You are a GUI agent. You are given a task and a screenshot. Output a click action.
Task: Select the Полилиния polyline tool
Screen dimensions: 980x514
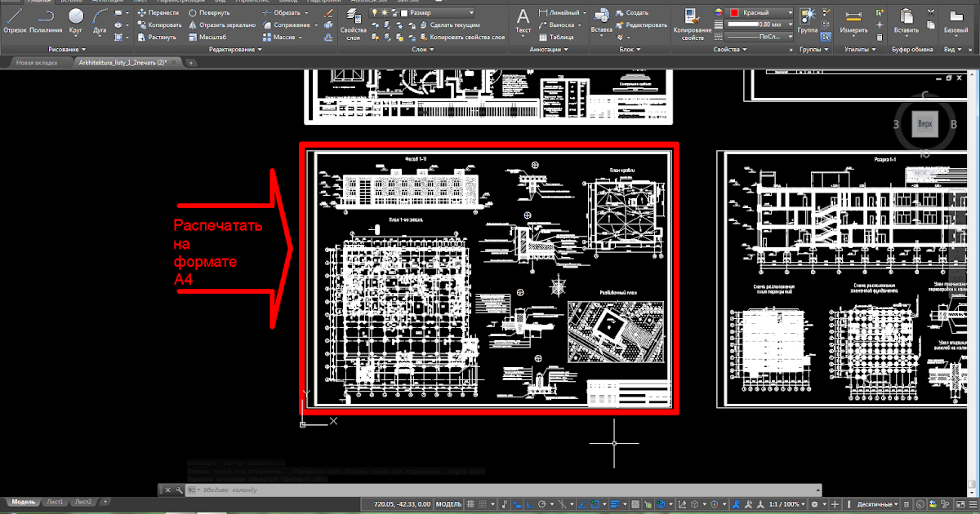pyautogui.click(x=46, y=21)
